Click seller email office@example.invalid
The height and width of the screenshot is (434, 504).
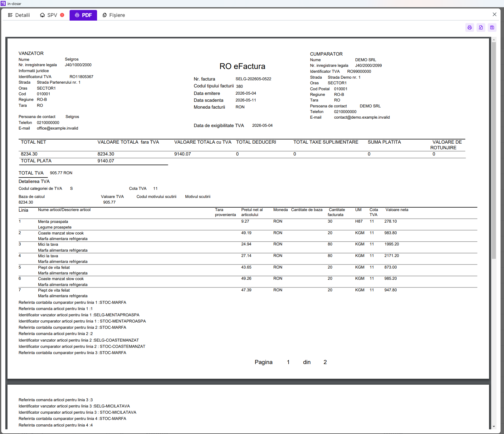[x=57, y=128]
